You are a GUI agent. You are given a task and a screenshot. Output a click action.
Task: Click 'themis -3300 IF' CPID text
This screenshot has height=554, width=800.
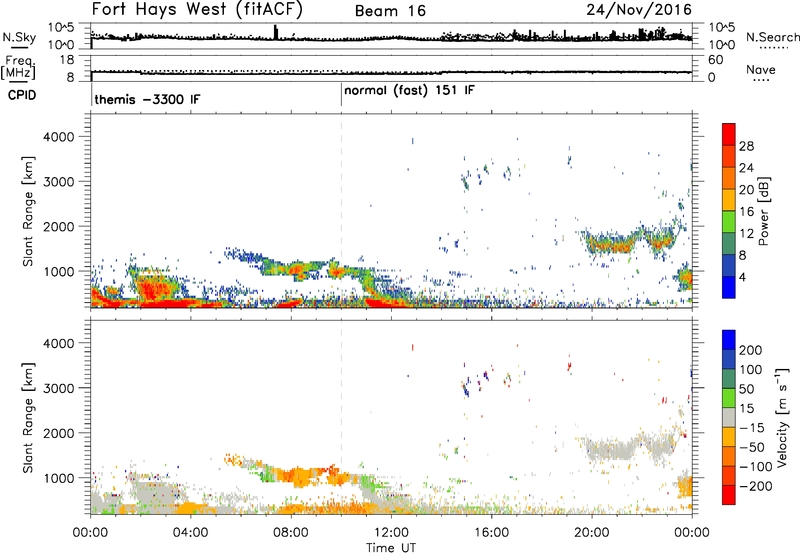pyautogui.click(x=147, y=99)
